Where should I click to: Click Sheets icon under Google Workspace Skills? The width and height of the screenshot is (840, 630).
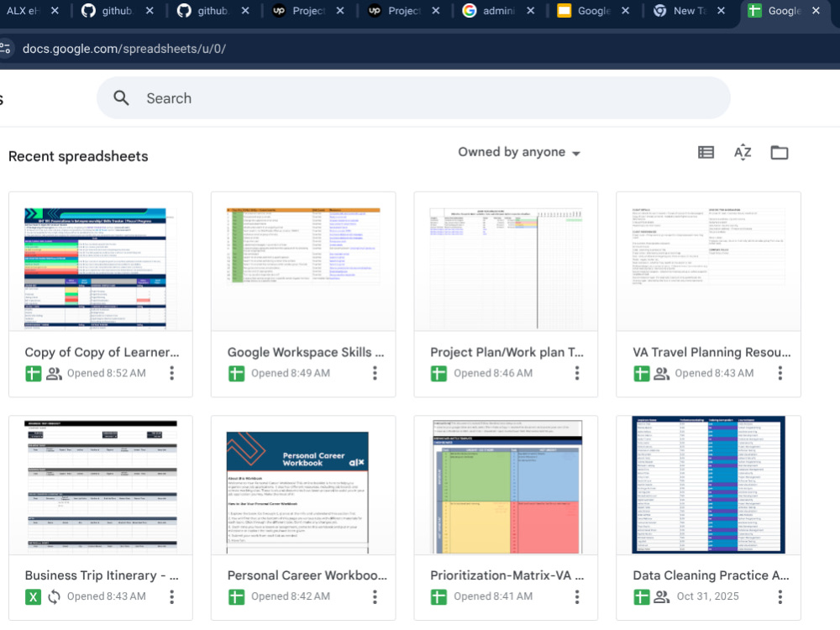[x=236, y=374]
